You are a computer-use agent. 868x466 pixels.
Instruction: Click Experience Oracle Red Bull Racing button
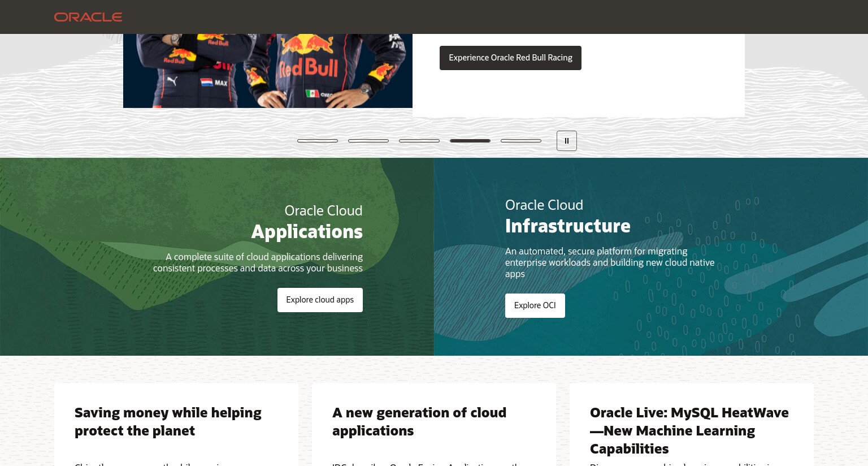[510, 58]
